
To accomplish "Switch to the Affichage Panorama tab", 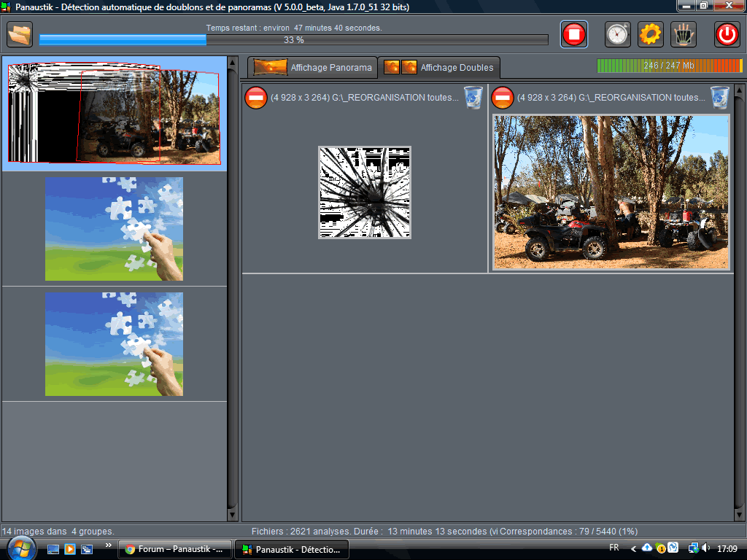I will pyautogui.click(x=313, y=68).
